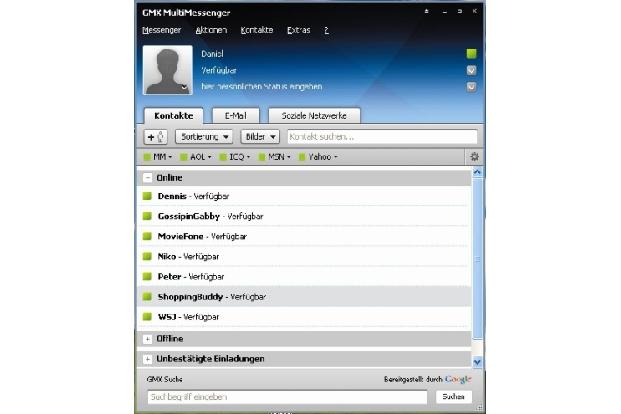This screenshot has width=621, height=414.
Task: Select contact MovieFone
Action: 304,237
